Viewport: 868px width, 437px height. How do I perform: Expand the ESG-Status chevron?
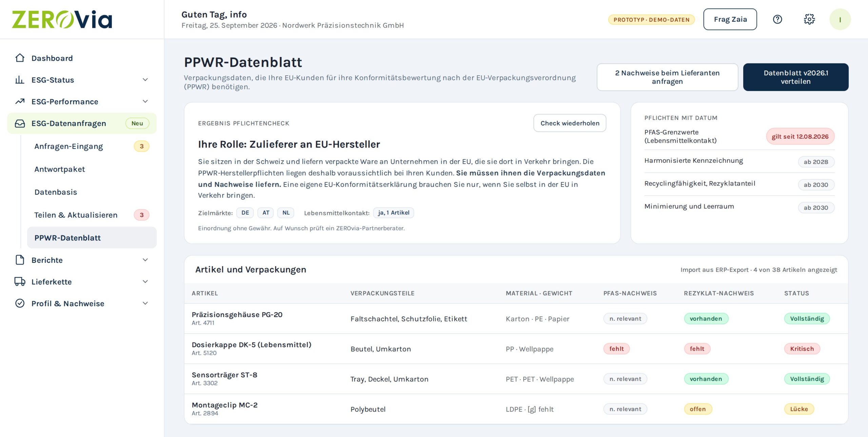(x=145, y=80)
